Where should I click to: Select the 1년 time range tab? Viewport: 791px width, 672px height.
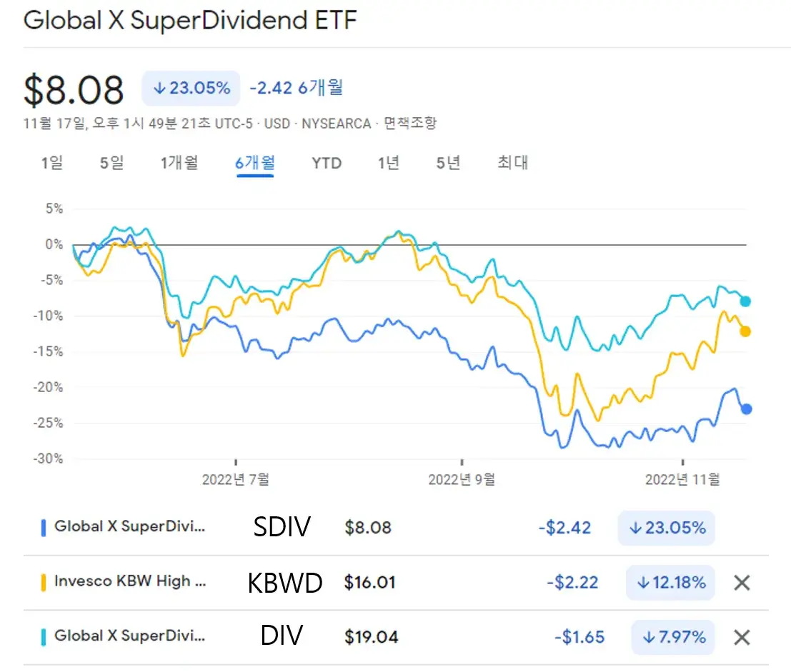pos(389,163)
